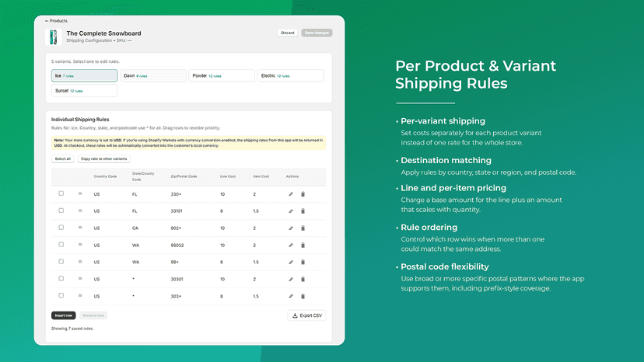
Task: Edit the 303* rule with pencil icon
Action: pyautogui.click(x=291, y=296)
